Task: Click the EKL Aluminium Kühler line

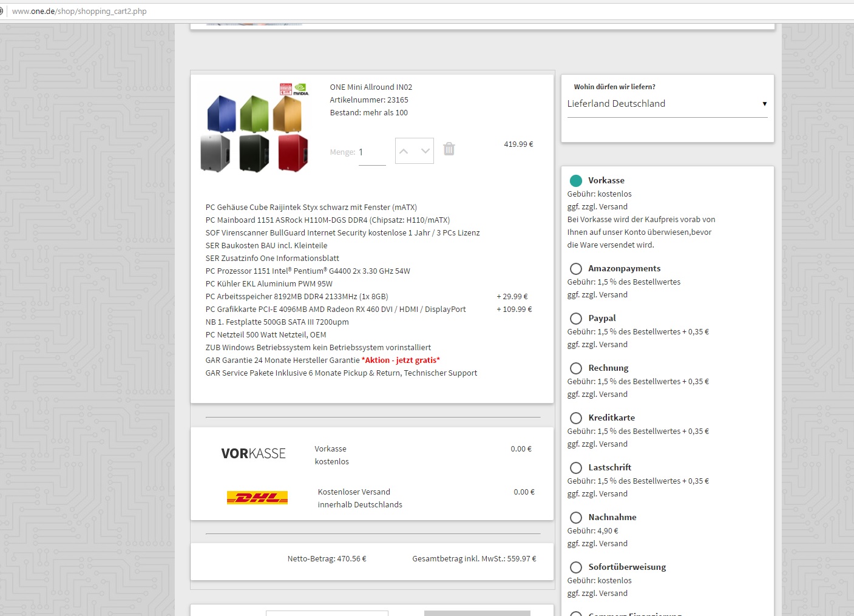Action: tap(269, 284)
